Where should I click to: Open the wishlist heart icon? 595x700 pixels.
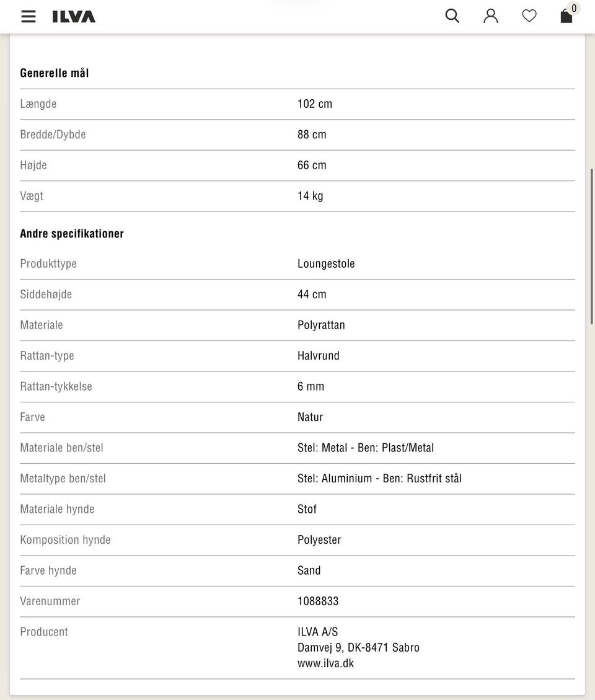[x=529, y=16]
